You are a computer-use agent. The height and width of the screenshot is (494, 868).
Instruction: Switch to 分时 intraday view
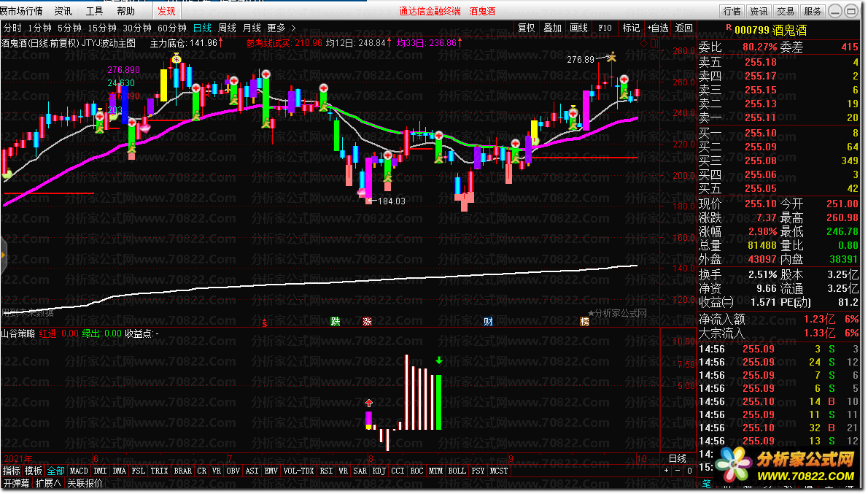coord(12,28)
